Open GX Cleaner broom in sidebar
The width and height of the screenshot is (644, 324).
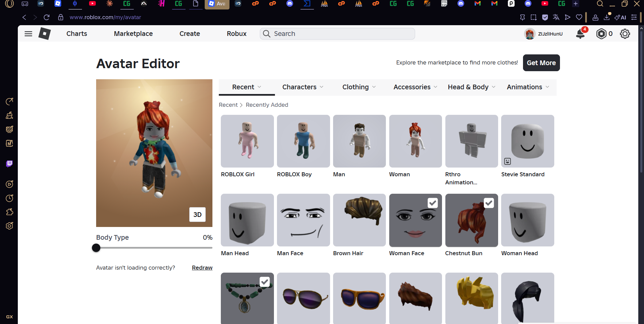click(9, 115)
